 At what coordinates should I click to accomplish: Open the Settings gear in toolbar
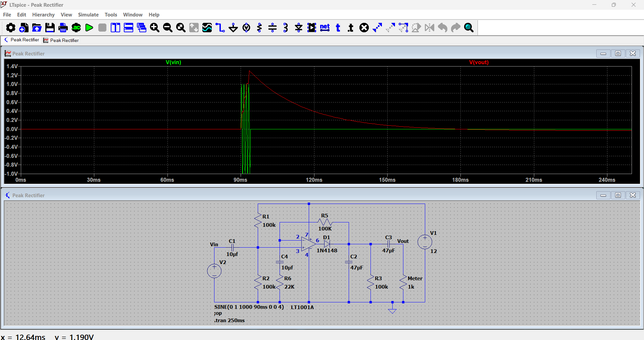(10, 28)
